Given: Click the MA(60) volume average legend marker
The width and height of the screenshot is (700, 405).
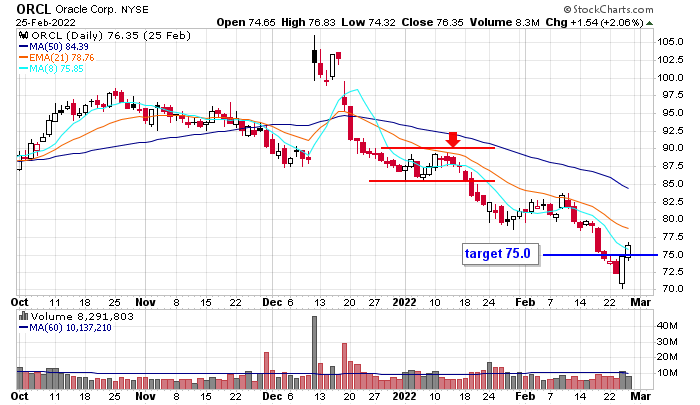Looking at the screenshot, I should click(x=24, y=326).
